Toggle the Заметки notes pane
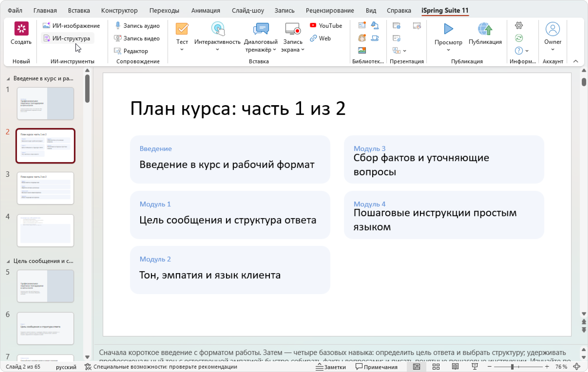The width and height of the screenshot is (588, 372). coord(331,367)
